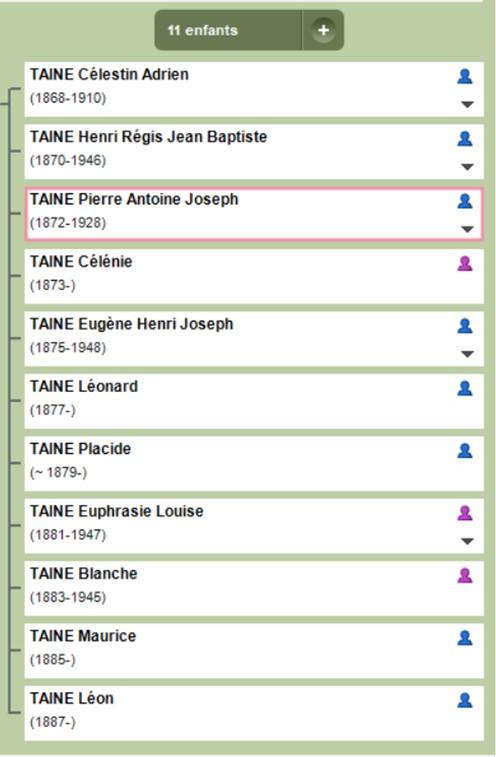Expand the arrow under Pierre Antoine Joseph

467,229
